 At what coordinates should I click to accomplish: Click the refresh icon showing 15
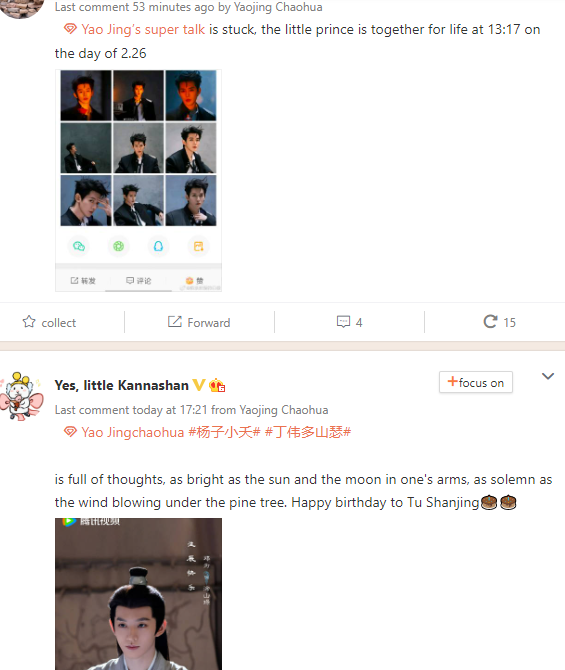click(x=490, y=321)
